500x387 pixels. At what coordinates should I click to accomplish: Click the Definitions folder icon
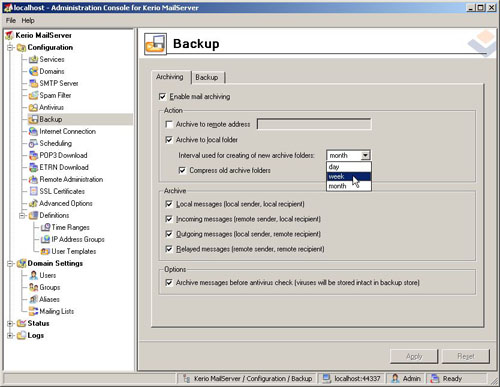coord(33,215)
